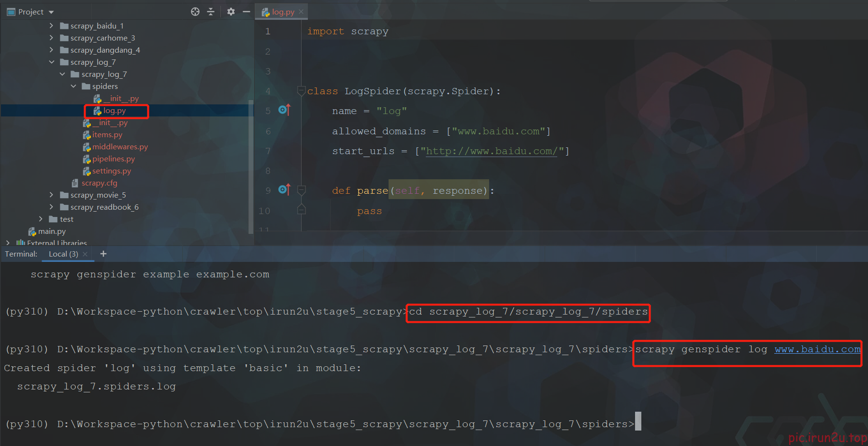Open settings.py in the project tree
The width and height of the screenshot is (868, 446).
click(111, 171)
